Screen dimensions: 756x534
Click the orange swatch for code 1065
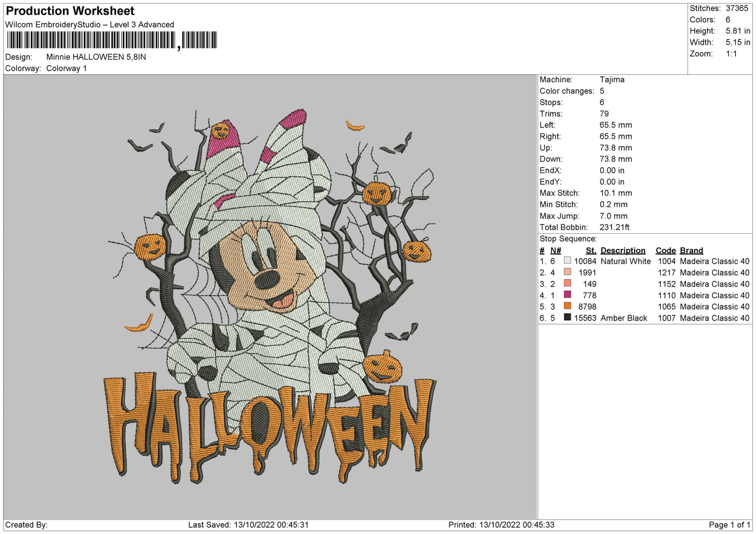tap(567, 306)
